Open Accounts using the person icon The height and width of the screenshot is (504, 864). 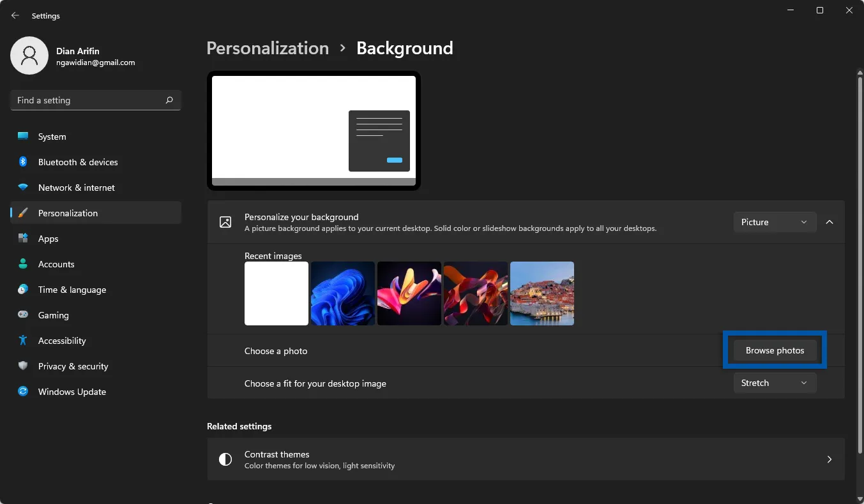pos(23,264)
